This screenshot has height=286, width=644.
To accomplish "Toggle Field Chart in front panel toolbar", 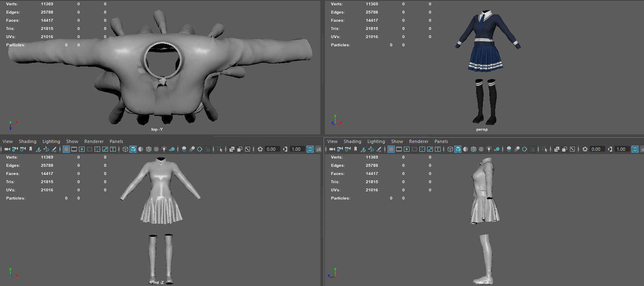I will pyautogui.click(x=97, y=149).
